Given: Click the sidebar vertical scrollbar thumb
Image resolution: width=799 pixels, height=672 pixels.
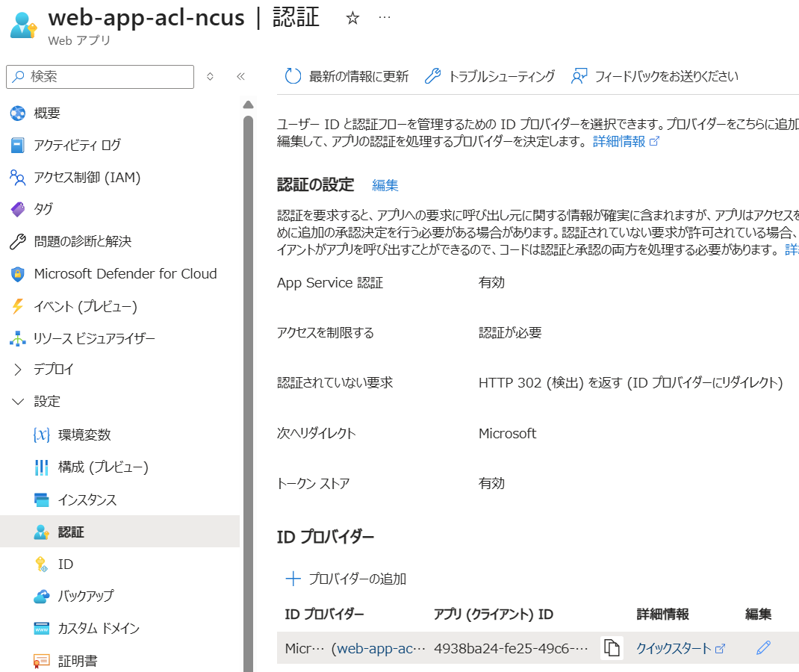Looking at the screenshot, I should 248,392.
